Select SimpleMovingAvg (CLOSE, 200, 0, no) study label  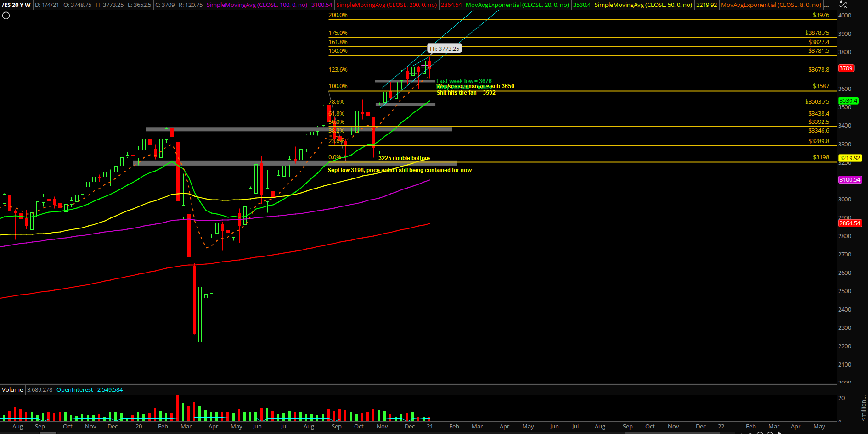click(x=387, y=5)
